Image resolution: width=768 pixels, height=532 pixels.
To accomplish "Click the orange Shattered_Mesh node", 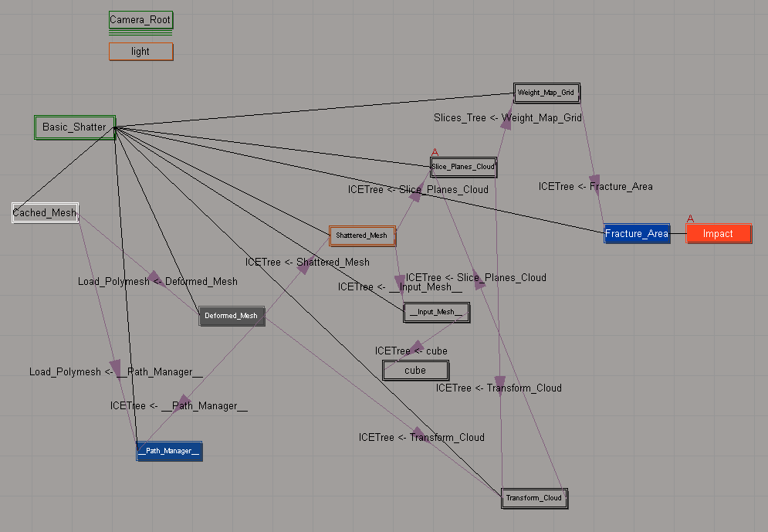I will pyautogui.click(x=362, y=236).
